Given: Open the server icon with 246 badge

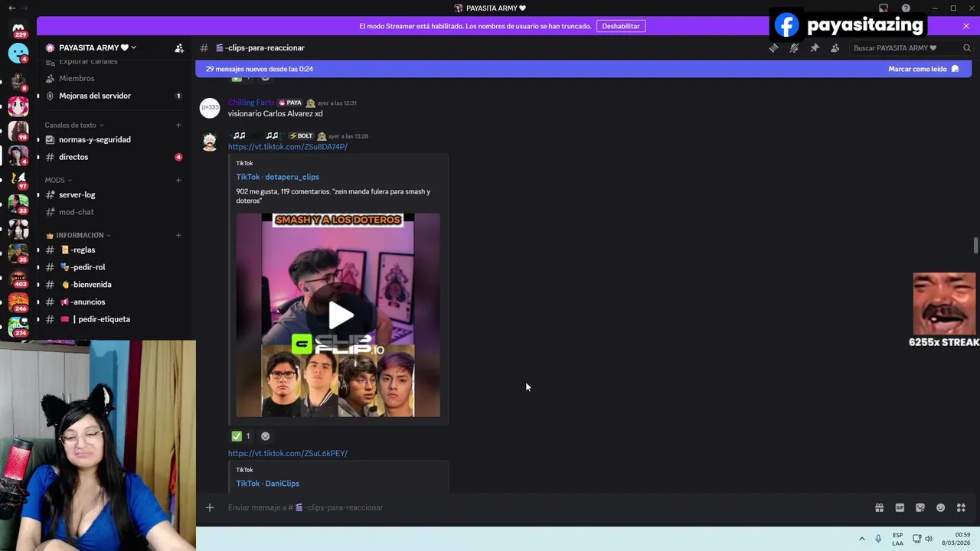Looking at the screenshot, I should (18, 302).
